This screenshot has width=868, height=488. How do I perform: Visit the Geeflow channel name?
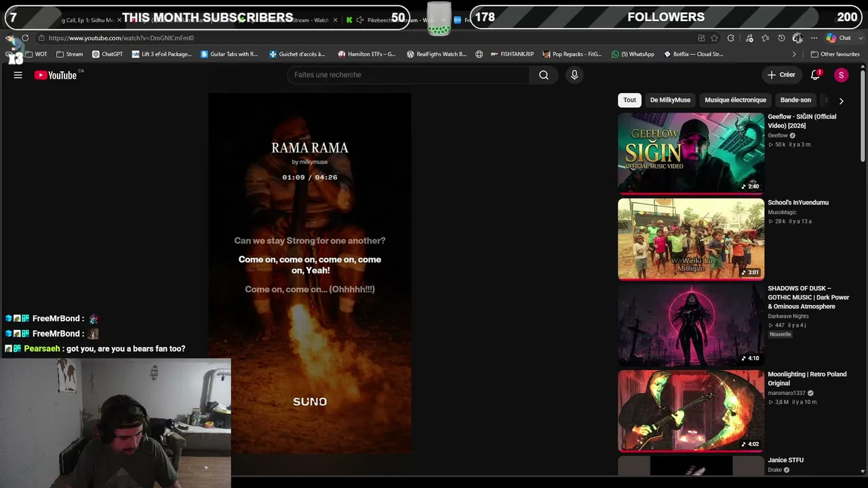point(778,136)
